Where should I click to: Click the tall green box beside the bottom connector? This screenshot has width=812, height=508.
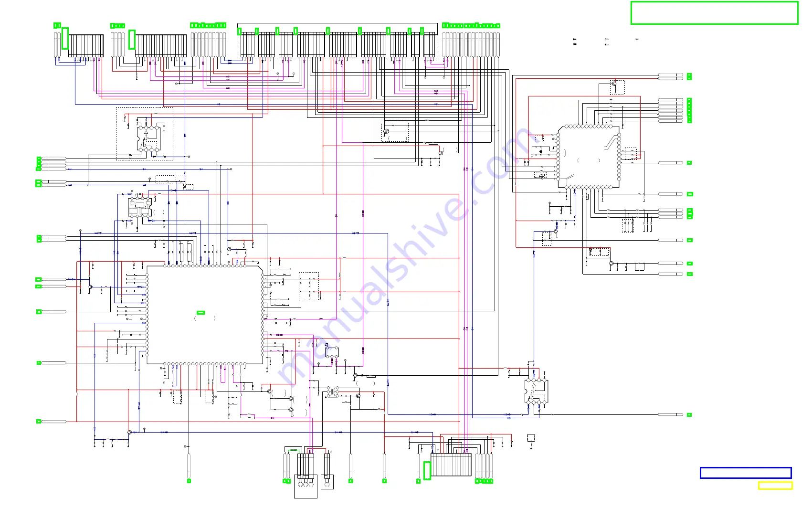[427, 471]
